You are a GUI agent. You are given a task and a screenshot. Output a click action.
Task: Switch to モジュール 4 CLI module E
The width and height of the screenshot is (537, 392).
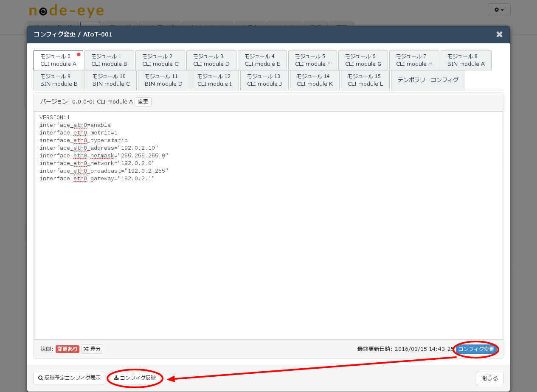point(262,60)
